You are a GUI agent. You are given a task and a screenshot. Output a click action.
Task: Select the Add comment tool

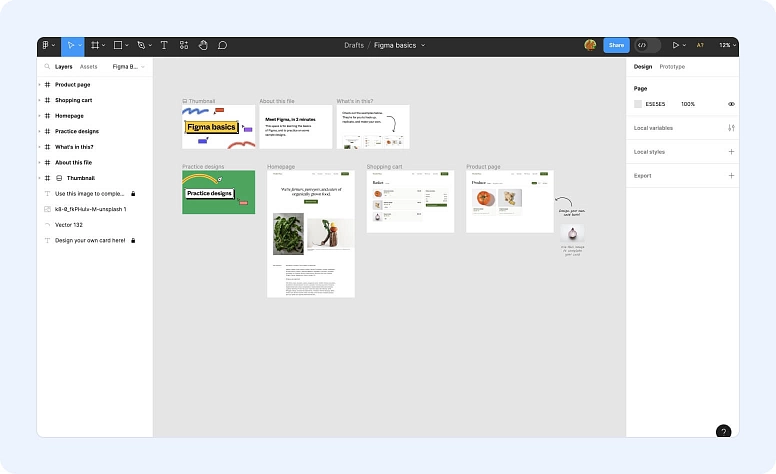[x=222, y=45]
